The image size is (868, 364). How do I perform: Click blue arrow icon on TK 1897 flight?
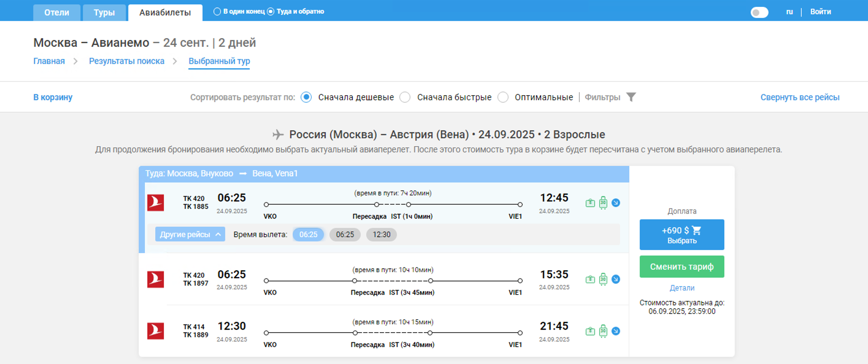tap(616, 279)
